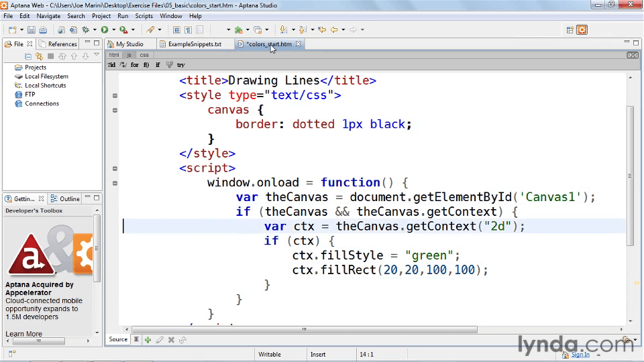Image resolution: width=644 pixels, height=362 pixels.
Task: Collapse the style tag fold marker
Action: coord(115,96)
